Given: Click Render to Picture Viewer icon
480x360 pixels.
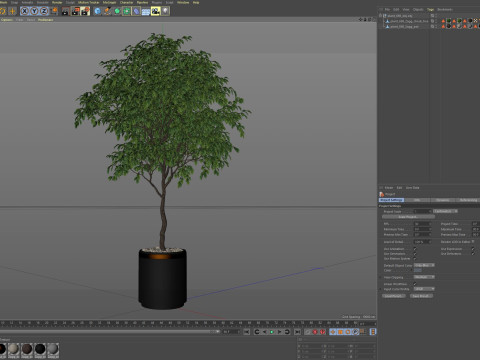Looking at the screenshot, I should point(75,11).
